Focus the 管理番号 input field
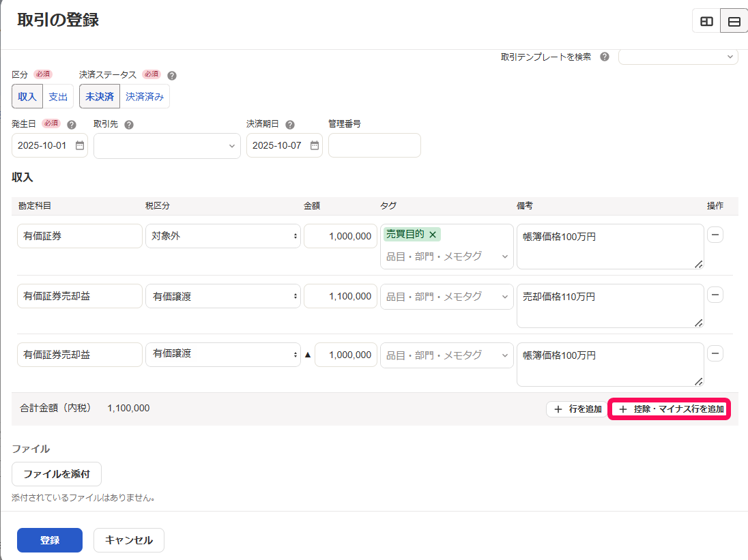The image size is (748, 560). coord(375,145)
